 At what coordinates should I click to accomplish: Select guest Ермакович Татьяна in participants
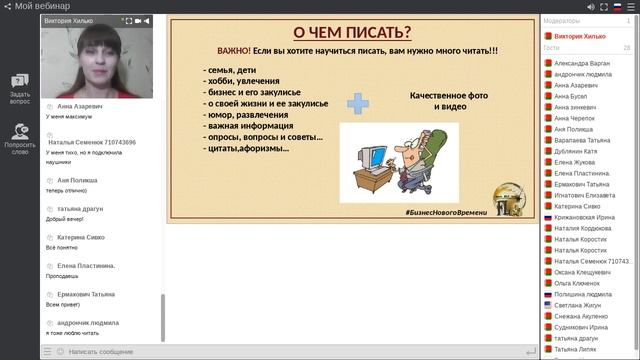click(x=581, y=184)
